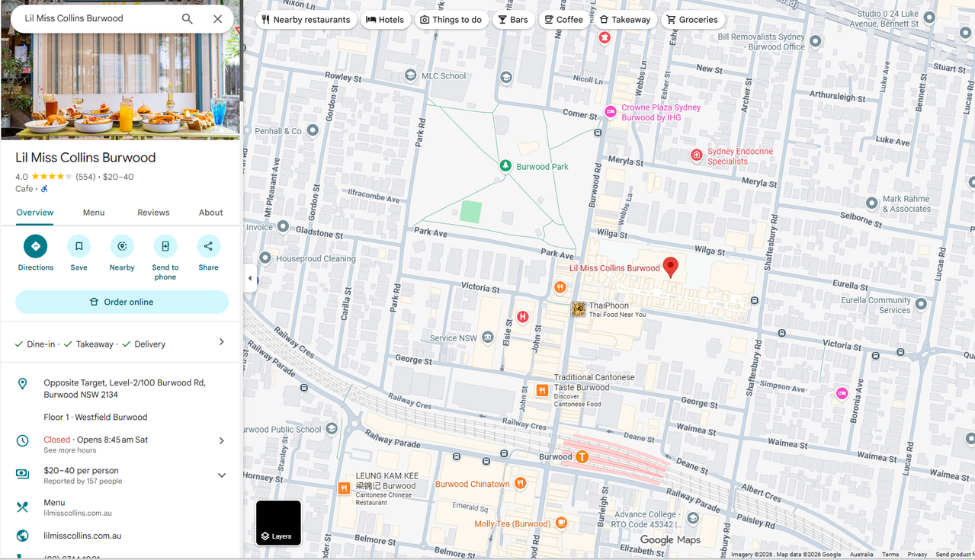Open the Menu link row
Image resolution: width=975 pixels, height=560 pixels.
(x=122, y=507)
